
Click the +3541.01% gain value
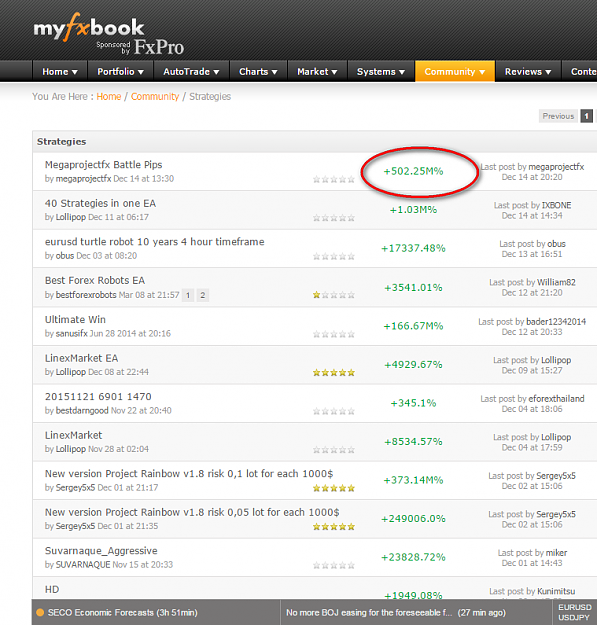click(413, 287)
